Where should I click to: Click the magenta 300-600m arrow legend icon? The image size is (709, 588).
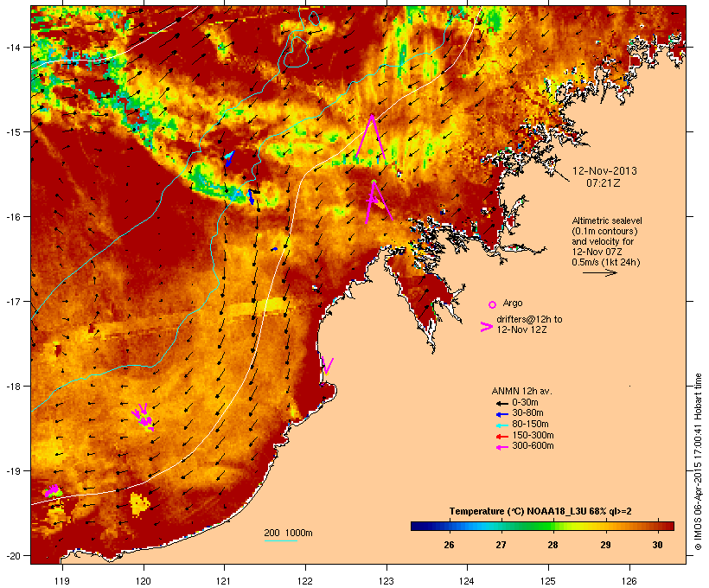point(501,447)
